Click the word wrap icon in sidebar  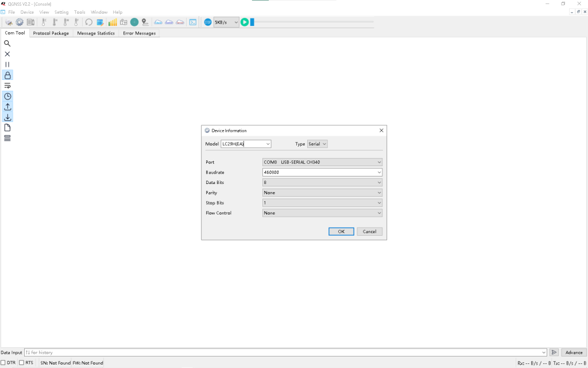point(7,86)
